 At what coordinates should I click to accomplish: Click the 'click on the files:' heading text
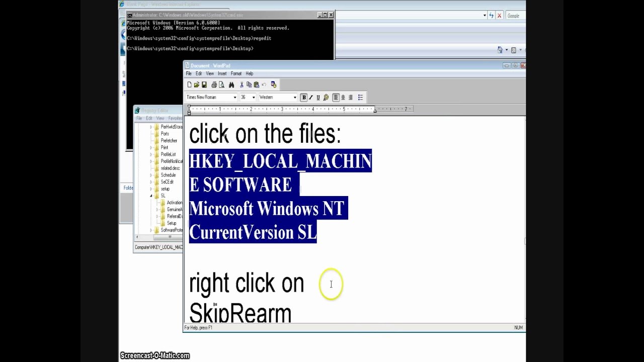click(265, 134)
